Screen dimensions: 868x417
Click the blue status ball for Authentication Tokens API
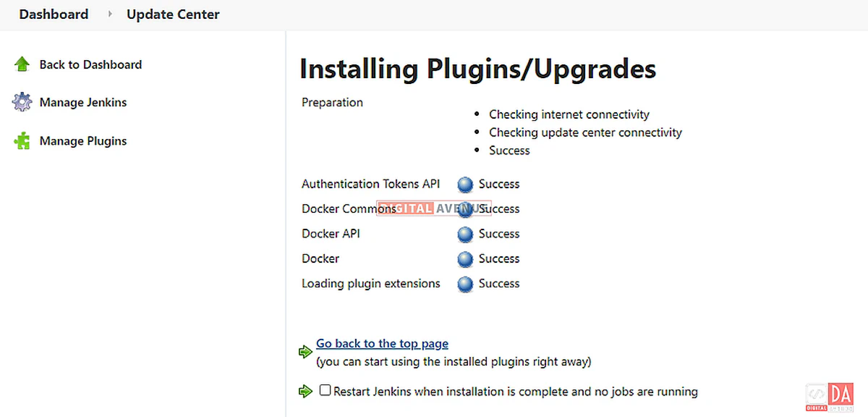[466, 185]
